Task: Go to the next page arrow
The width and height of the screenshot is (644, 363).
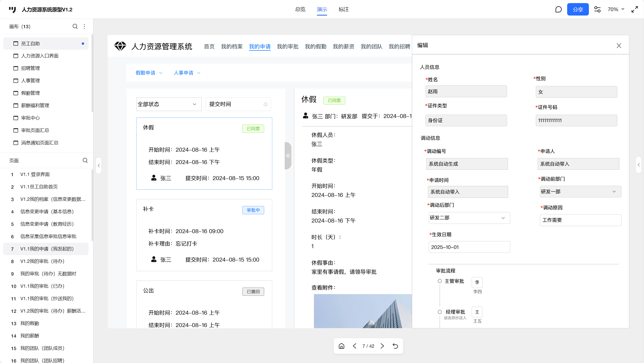Action: pyautogui.click(x=382, y=346)
